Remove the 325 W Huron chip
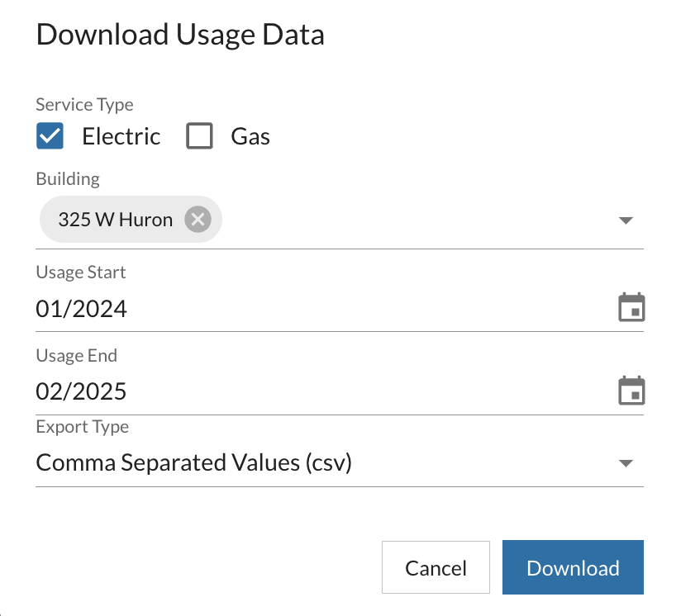Screen dimensions: 676x616 198,220
